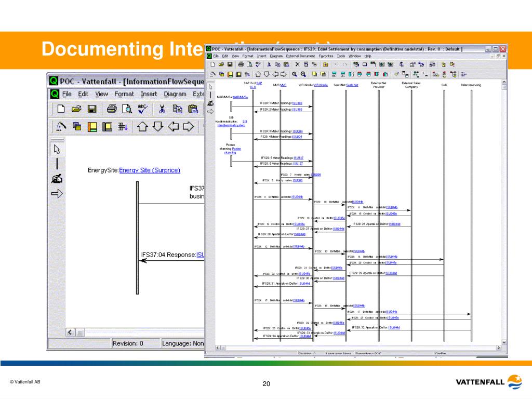Click External Sales Company lane label
The image size is (532, 399).
[x=411, y=85]
